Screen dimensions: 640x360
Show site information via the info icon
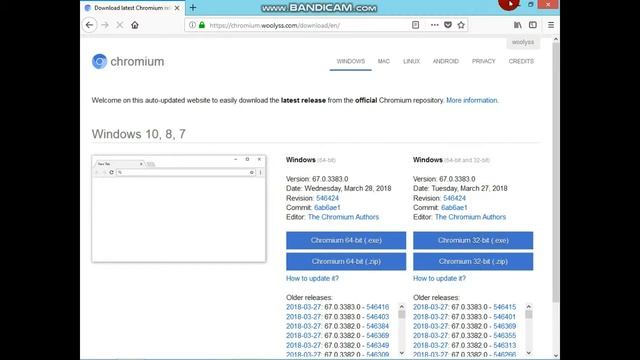192,25
